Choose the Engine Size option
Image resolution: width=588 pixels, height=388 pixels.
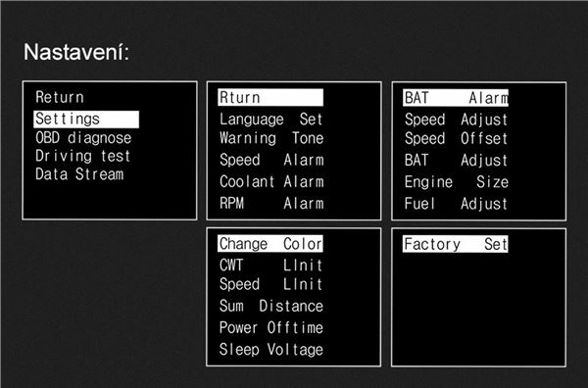point(457,182)
